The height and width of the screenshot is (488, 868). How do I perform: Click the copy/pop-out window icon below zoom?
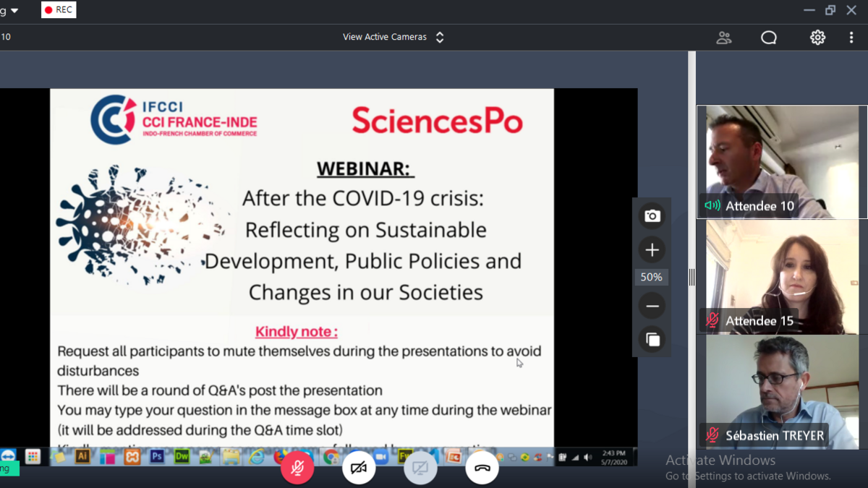coord(652,339)
